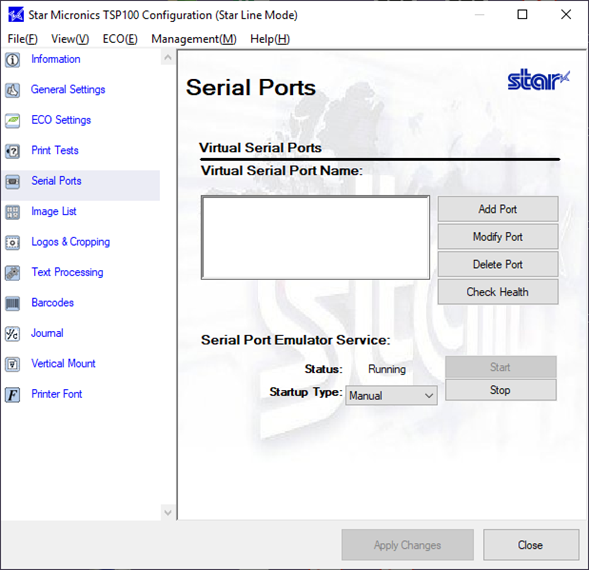
Task: Click the Barcodes icon
Action: 12,303
